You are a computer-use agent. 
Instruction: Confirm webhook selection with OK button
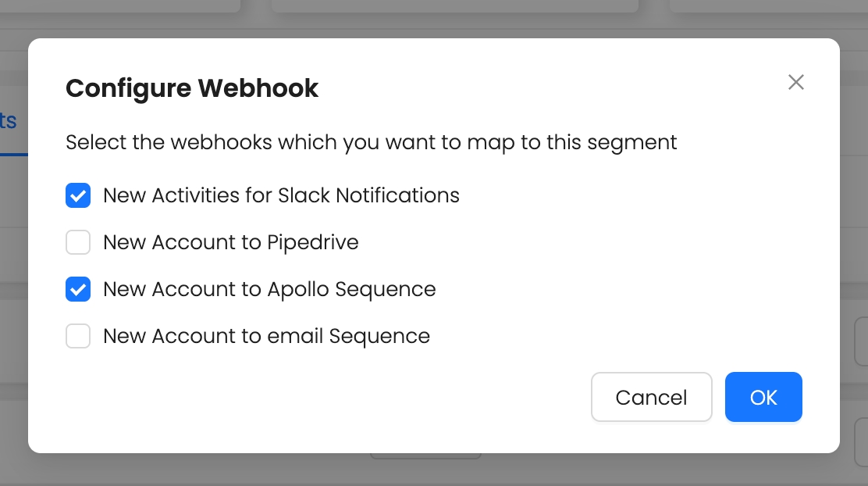pos(763,397)
